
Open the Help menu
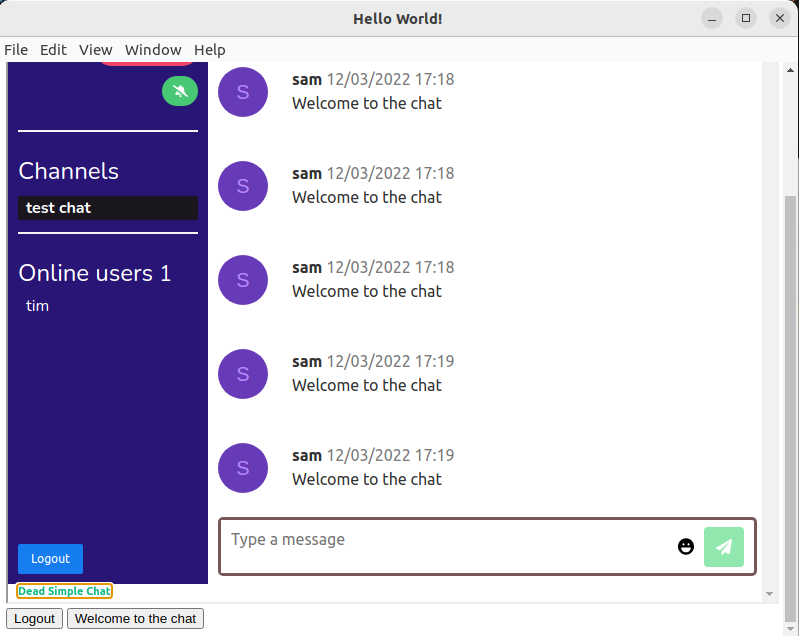point(210,50)
